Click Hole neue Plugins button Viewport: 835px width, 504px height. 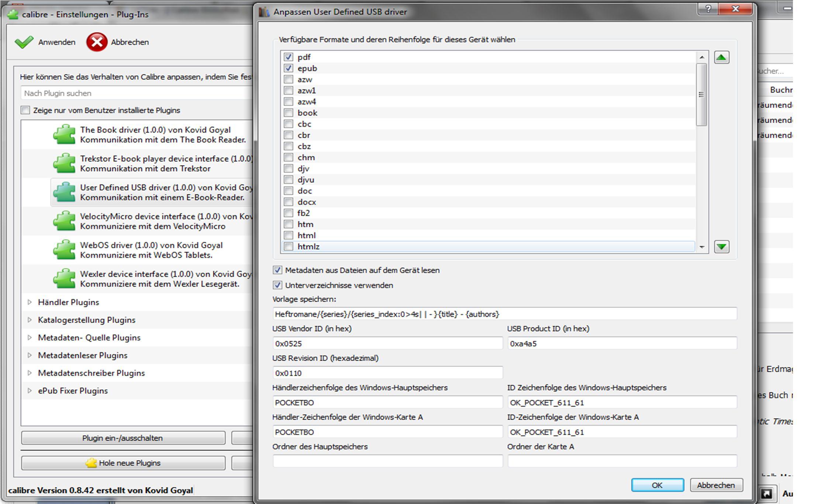123,463
